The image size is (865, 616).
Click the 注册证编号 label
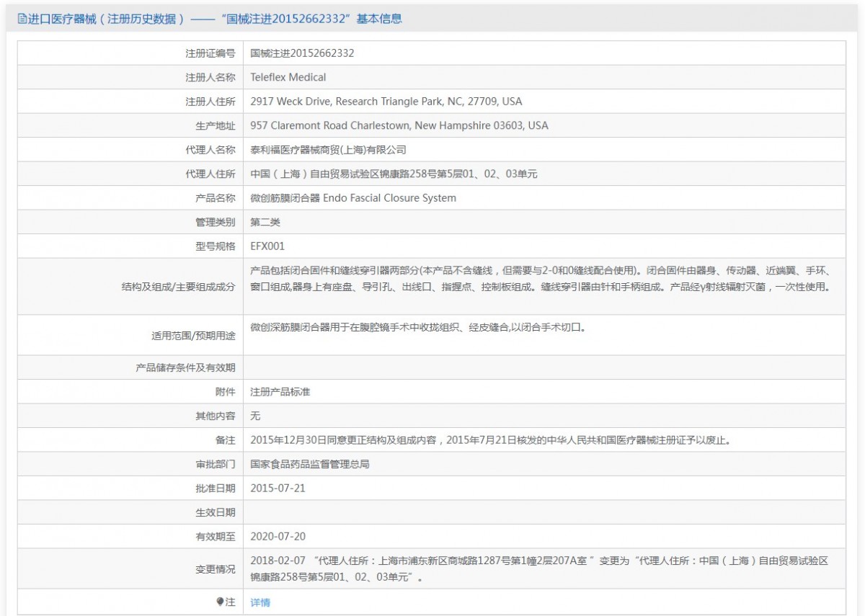(210, 53)
